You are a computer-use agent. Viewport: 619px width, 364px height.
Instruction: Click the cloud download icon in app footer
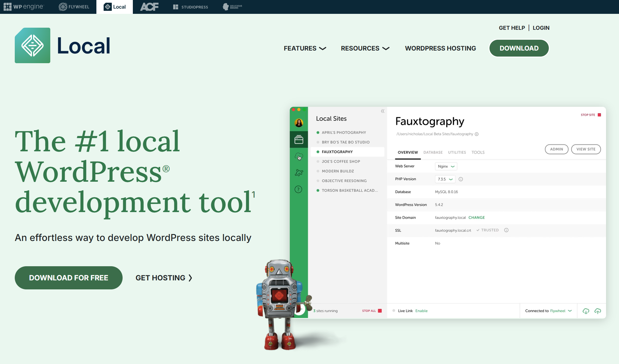click(586, 311)
